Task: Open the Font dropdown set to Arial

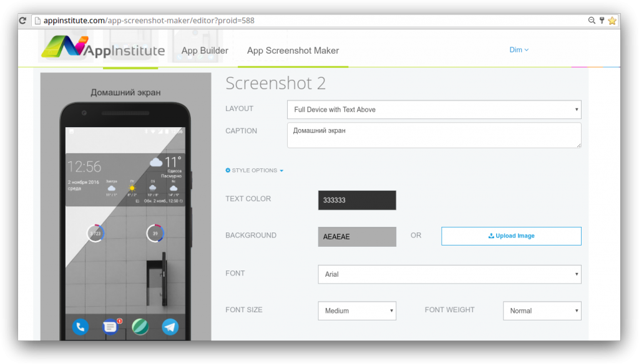Action: coord(449,274)
